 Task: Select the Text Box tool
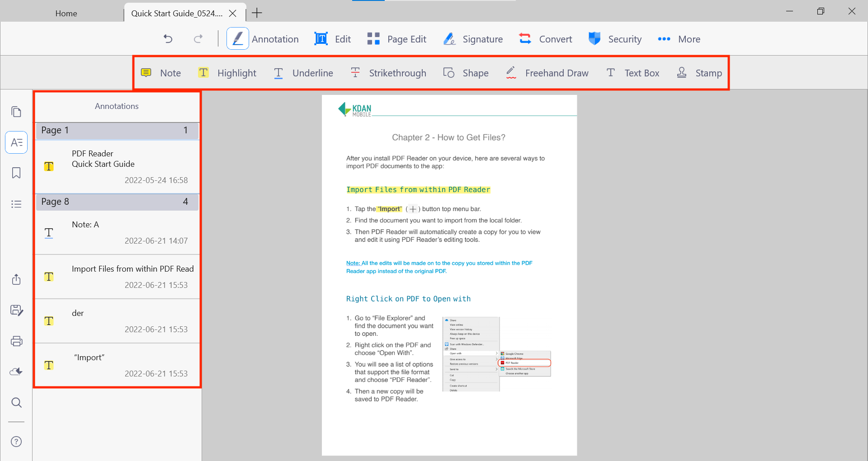coord(632,73)
